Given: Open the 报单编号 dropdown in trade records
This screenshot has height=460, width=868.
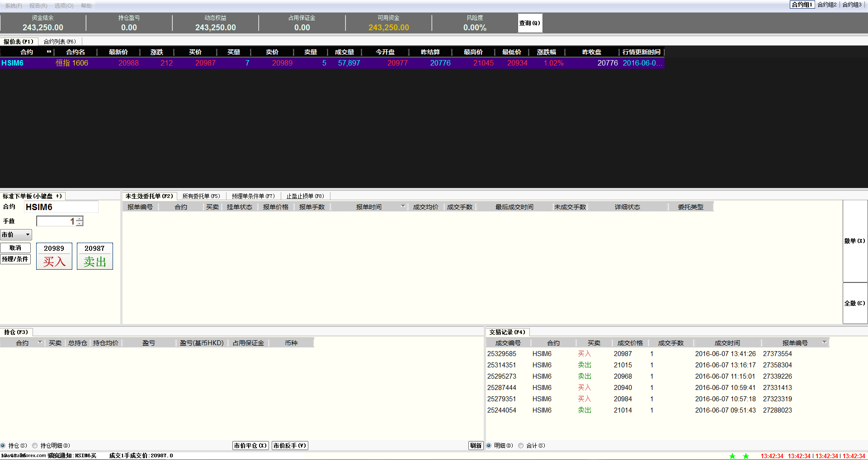Looking at the screenshot, I should pos(824,343).
